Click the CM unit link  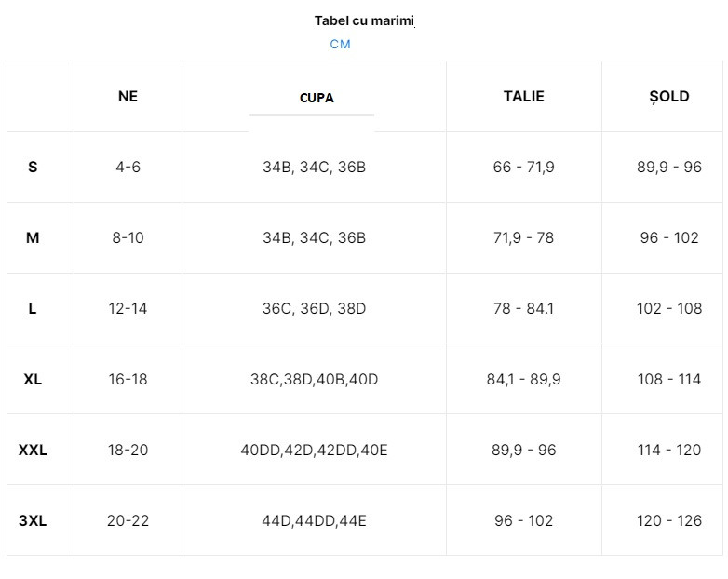click(340, 44)
